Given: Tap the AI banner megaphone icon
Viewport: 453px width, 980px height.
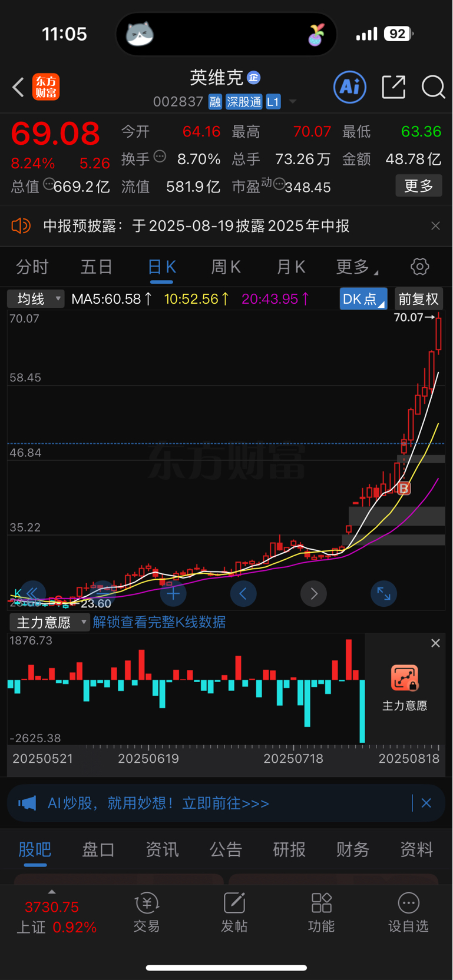Looking at the screenshot, I should point(27,803).
